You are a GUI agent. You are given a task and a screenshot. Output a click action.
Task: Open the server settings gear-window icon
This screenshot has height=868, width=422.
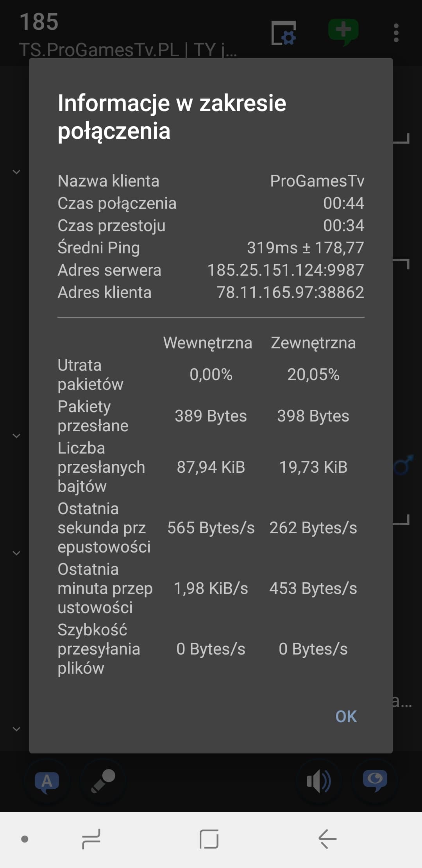(x=284, y=33)
